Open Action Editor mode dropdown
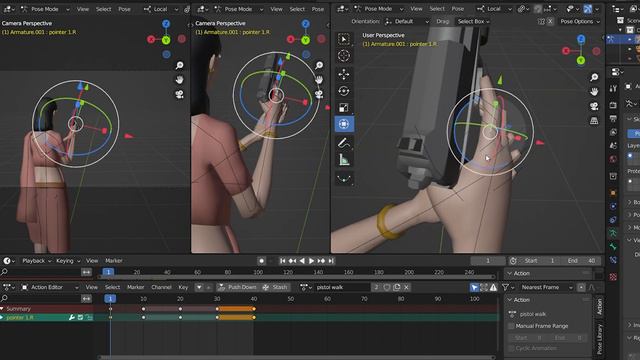Image resolution: width=640 pixels, height=360 pixels. pyautogui.click(x=50, y=287)
